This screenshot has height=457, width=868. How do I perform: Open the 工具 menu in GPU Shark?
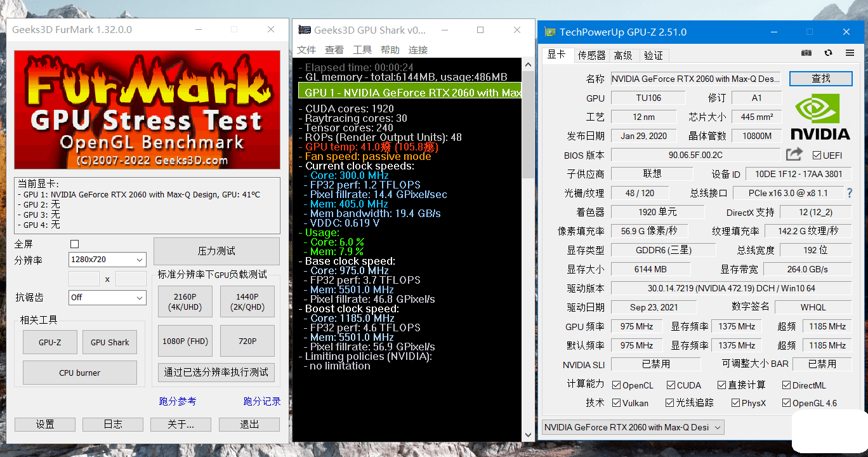point(362,50)
